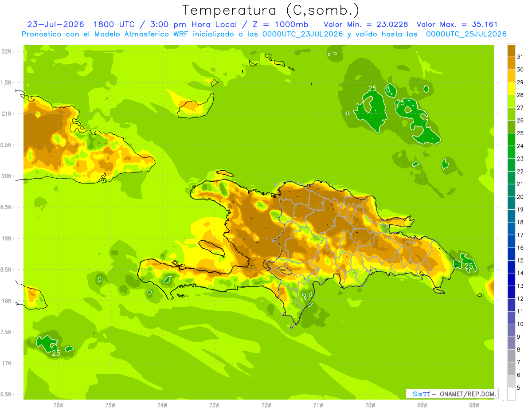Pick the color bar swatch between 14 and 15

click(511, 267)
